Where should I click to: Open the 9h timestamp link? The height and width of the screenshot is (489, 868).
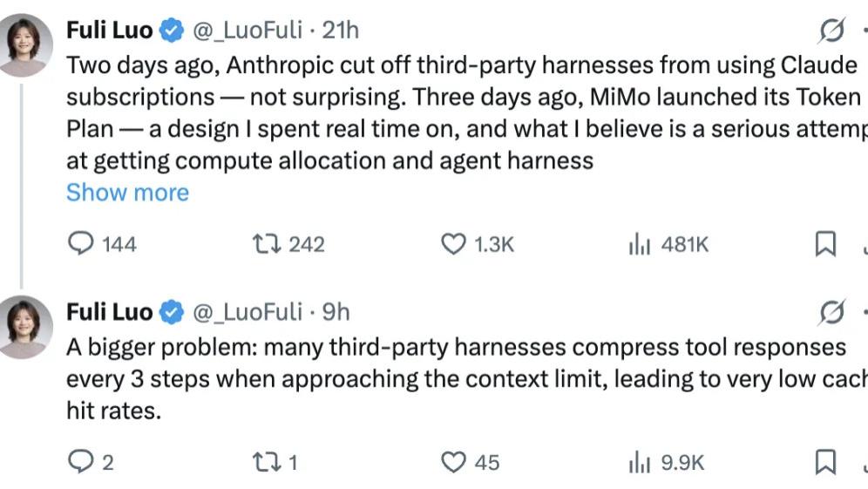tap(336, 311)
